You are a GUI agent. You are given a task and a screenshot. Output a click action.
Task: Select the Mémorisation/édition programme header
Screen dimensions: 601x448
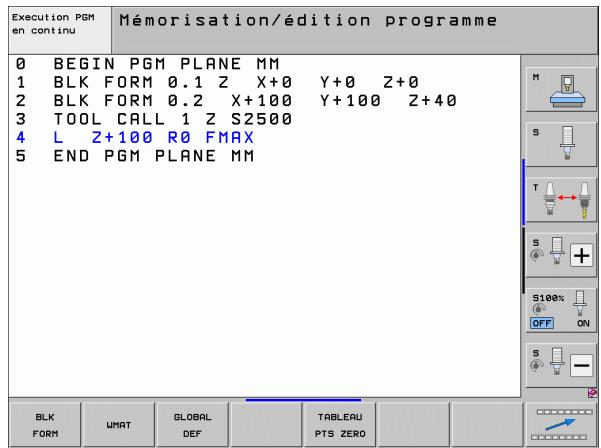308,20
